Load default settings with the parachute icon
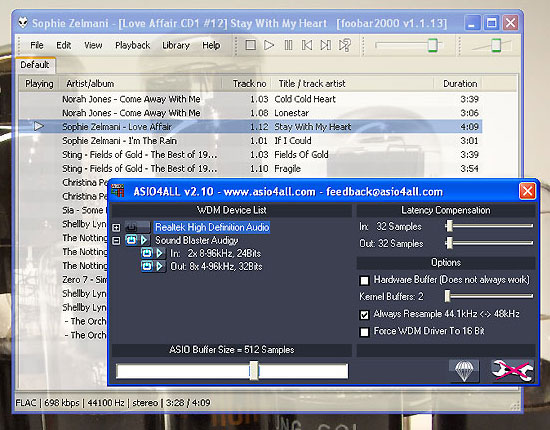This screenshot has width=550, height=430. coord(464,371)
